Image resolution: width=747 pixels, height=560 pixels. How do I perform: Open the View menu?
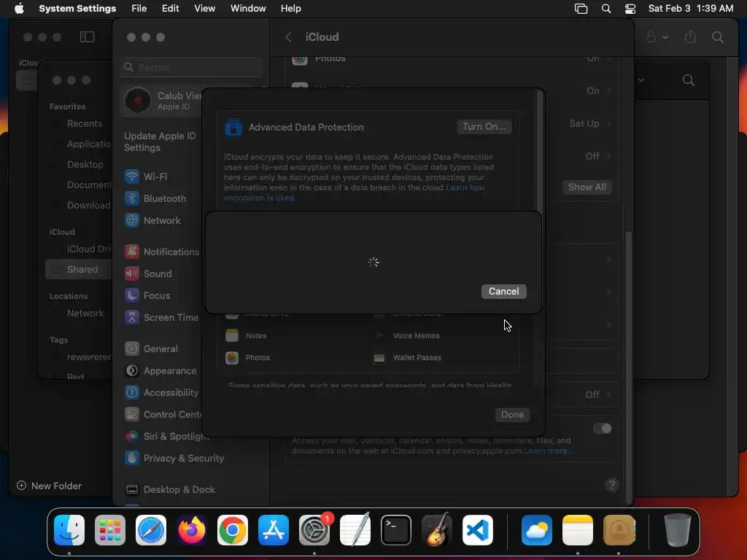pyautogui.click(x=204, y=9)
